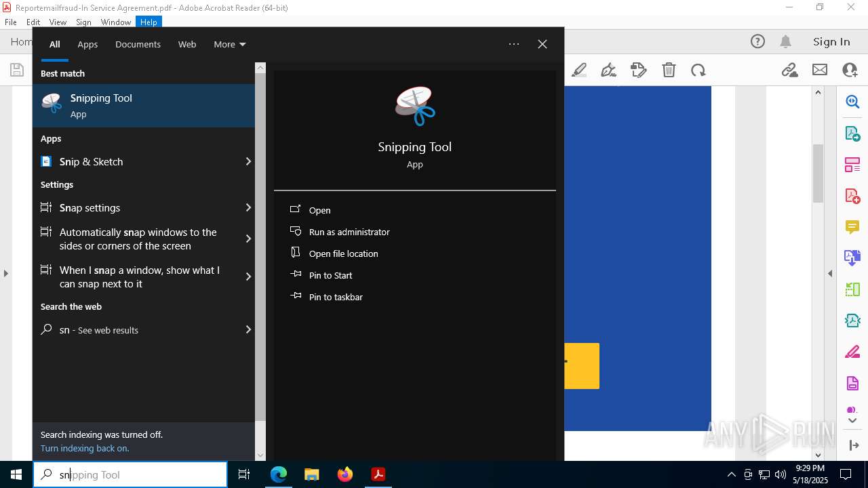
Task: Open Acrobat notifications bell
Action: click(x=786, y=42)
